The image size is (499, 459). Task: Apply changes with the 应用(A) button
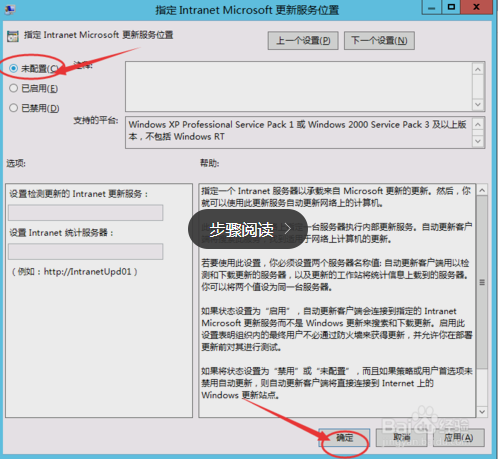(459, 437)
